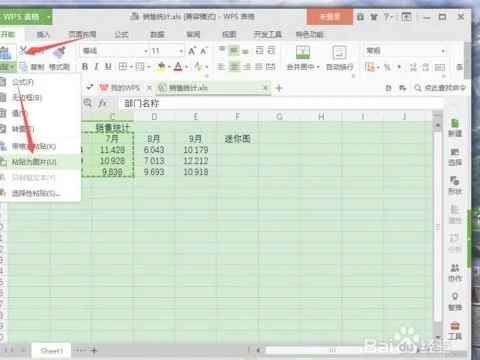The height and width of the screenshot is (360, 480).
Task: Add new document tab with plus
Action: (279, 88)
